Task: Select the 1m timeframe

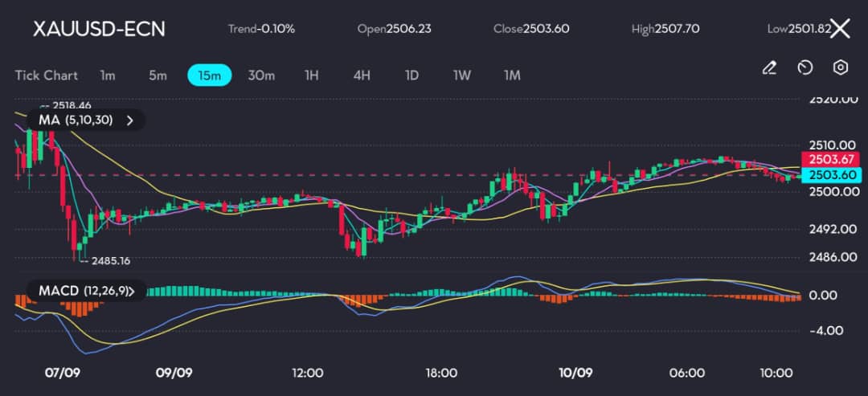Action: click(108, 76)
